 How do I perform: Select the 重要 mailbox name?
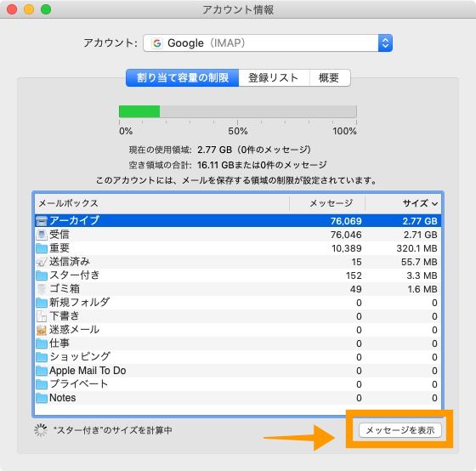pos(59,248)
